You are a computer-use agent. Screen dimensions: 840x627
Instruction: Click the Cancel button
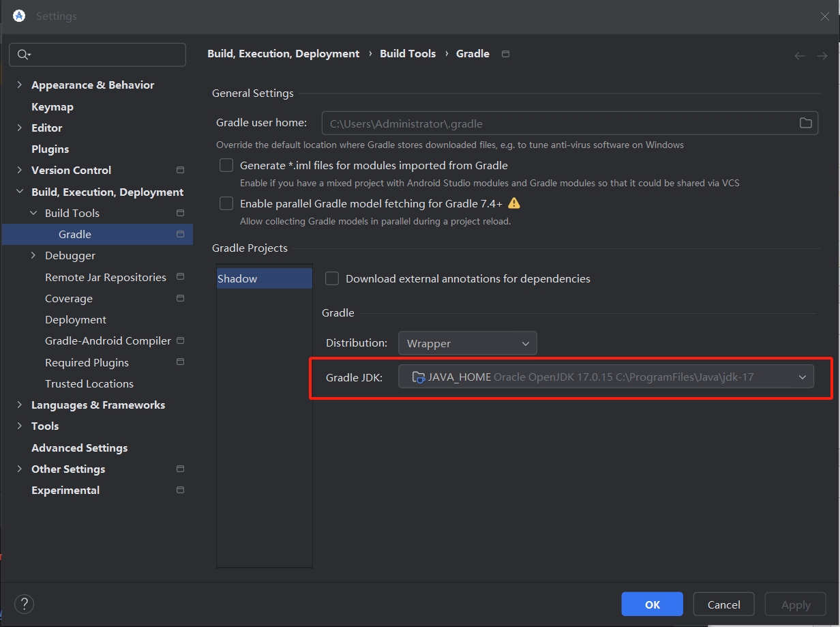pyautogui.click(x=723, y=604)
